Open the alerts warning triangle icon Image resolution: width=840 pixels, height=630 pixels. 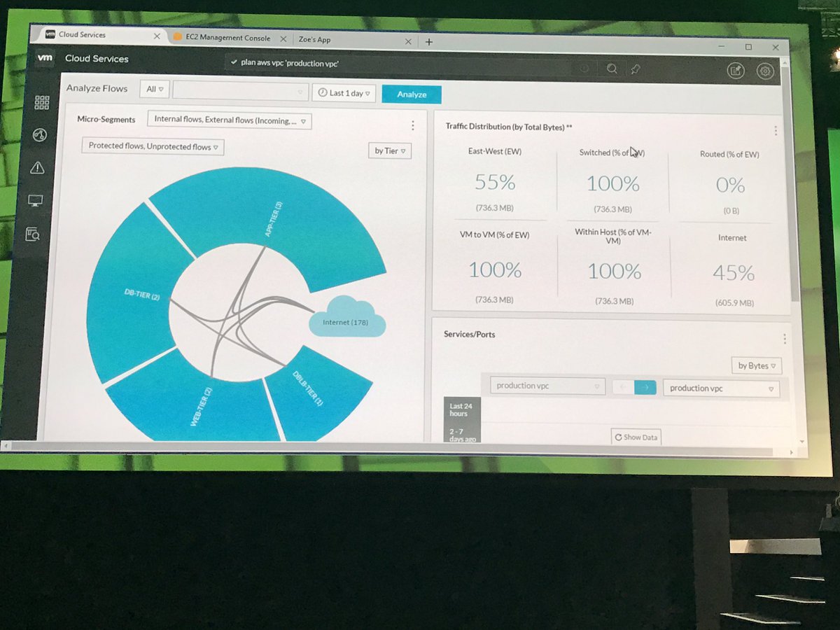[38, 167]
